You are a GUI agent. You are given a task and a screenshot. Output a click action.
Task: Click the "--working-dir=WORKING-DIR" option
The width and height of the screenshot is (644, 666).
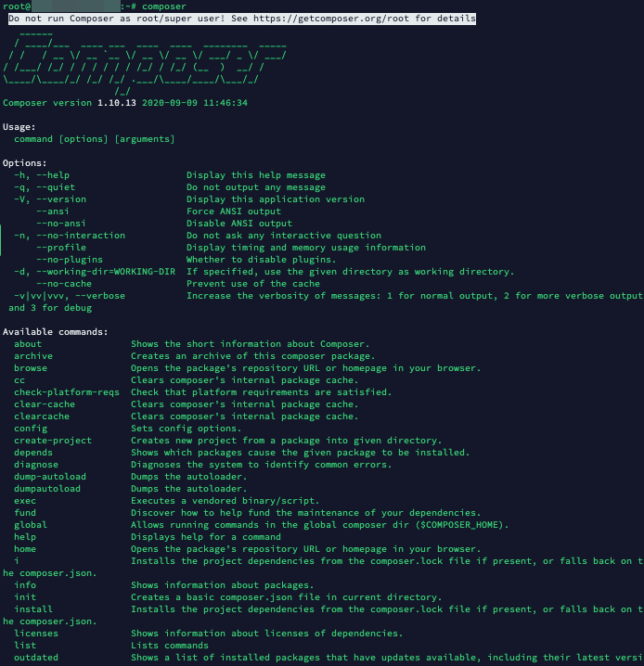[x=106, y=272]
